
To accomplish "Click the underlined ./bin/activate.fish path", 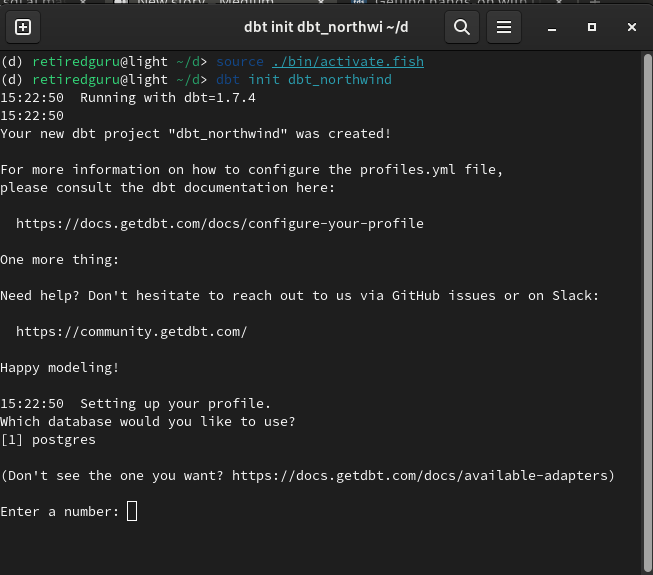I will (348, 62).
